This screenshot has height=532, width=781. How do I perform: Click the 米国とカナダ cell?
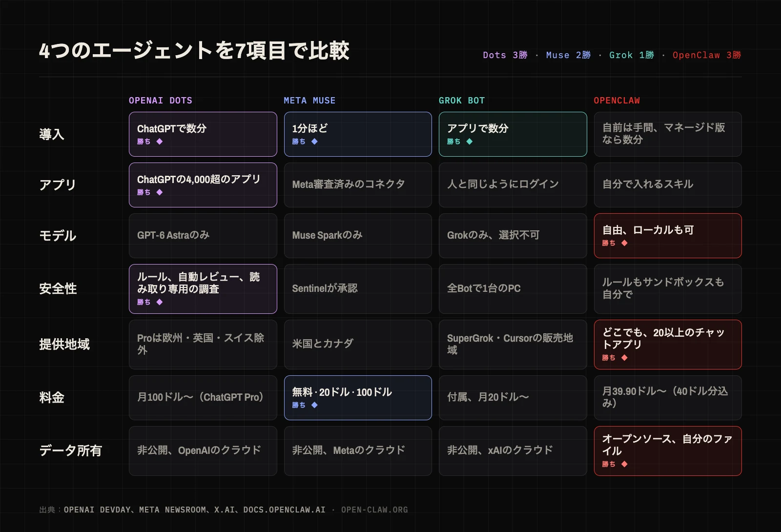[x=358, y=345]
